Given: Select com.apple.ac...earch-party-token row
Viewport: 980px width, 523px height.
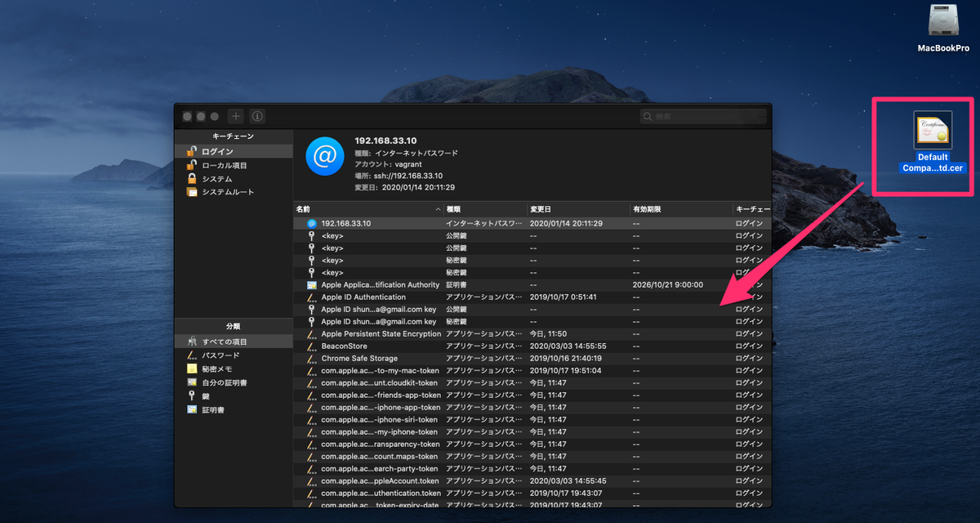Looking at the screenshot, I should coord(532,468).
